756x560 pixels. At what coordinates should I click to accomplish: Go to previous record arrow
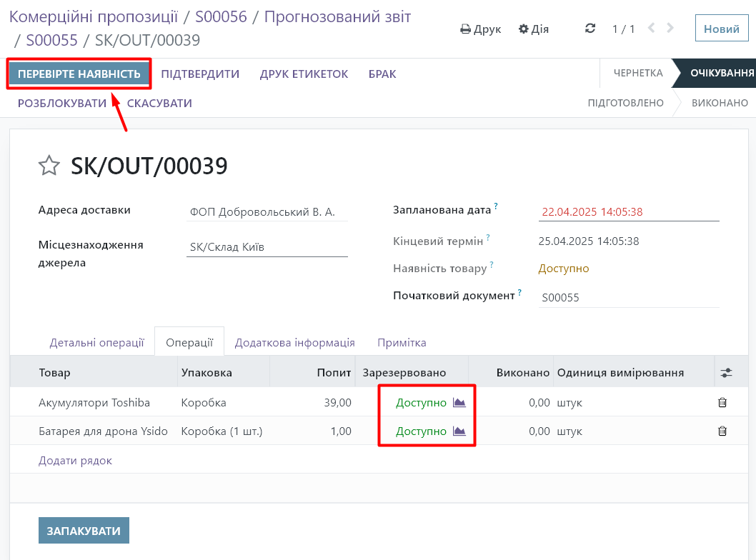coord(651,29)
